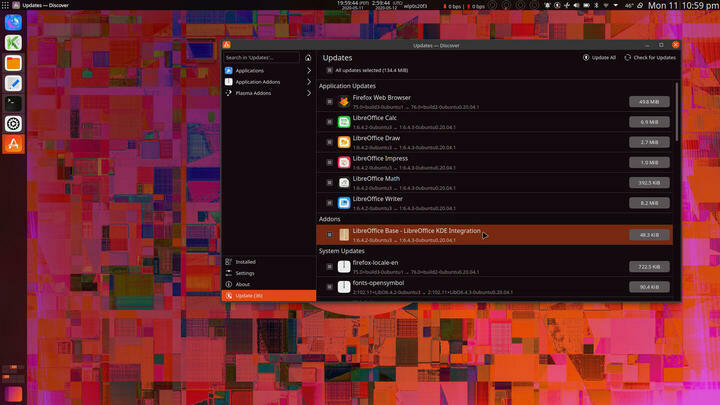Toggle the fonts-opensymbol update checkbox
The image size is (720, 405).
point(329,287)
